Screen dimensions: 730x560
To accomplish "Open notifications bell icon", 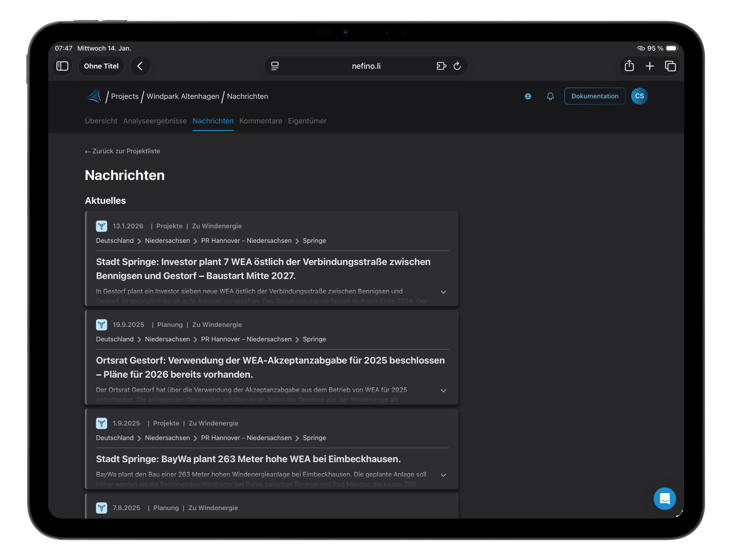I will (x=550, y=96).
